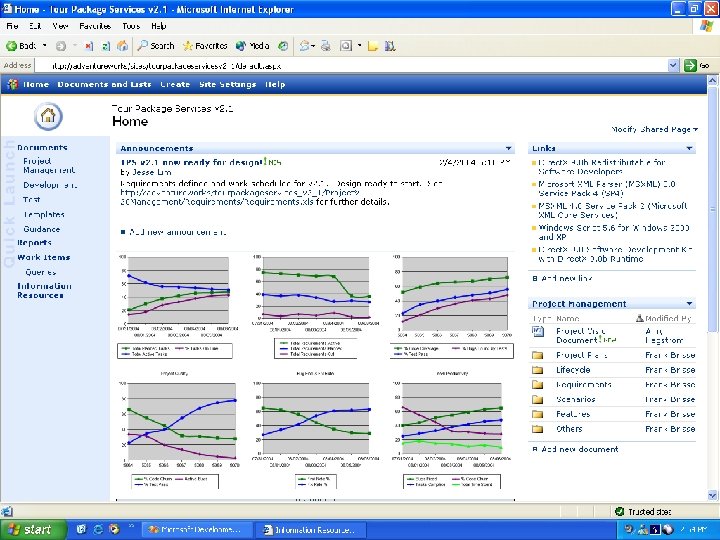Screen dimensions: 720x540
Task: Open the View menu
Action: click(x=60, y=26)
